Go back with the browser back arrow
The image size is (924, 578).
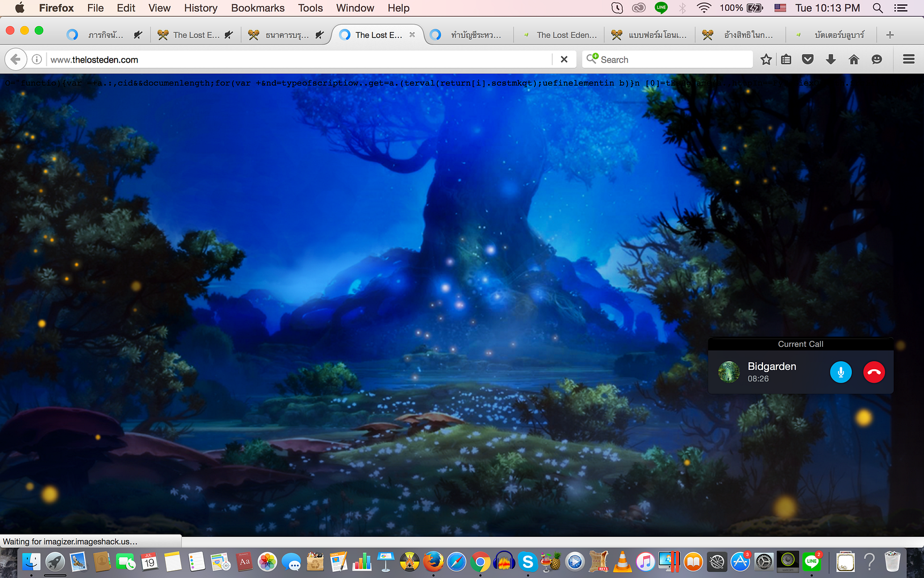(x=16, y=59)
